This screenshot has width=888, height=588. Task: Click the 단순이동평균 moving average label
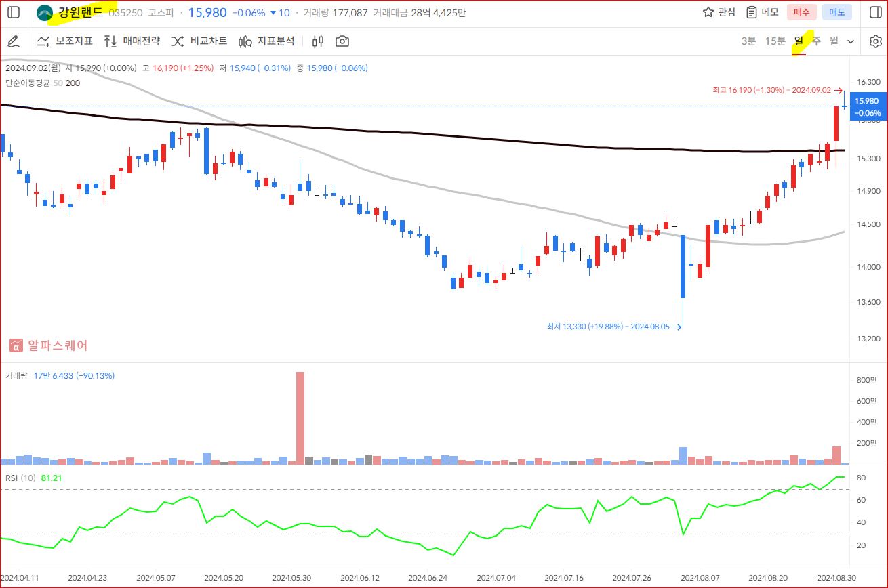point(27,83)
